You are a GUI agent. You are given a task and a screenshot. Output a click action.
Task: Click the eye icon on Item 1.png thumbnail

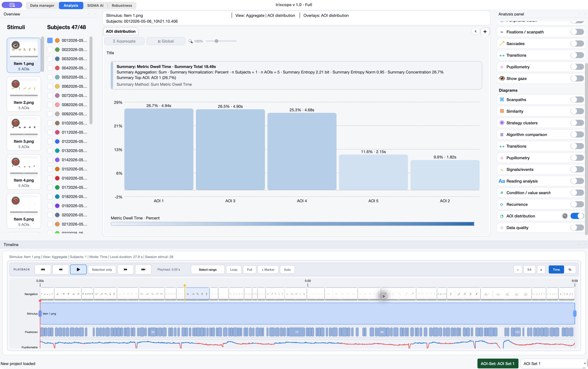click(16, 45)
